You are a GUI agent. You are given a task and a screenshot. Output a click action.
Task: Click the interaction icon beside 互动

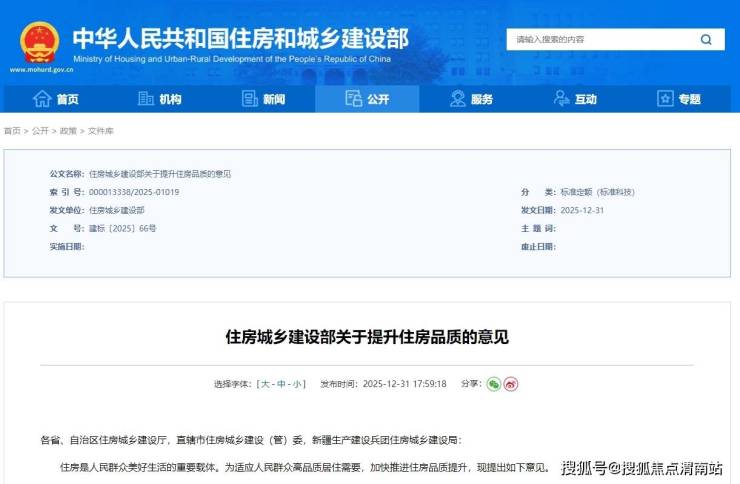pos(561,99)
